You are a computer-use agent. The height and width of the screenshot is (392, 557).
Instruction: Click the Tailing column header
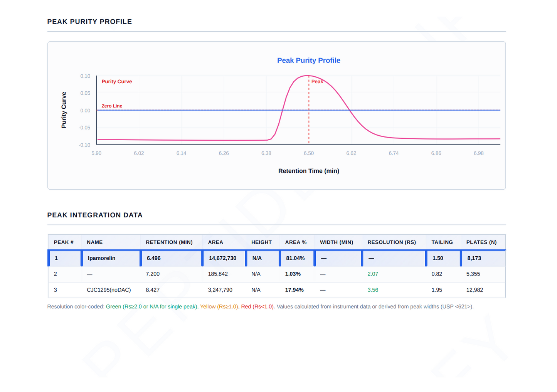(442, 242)
